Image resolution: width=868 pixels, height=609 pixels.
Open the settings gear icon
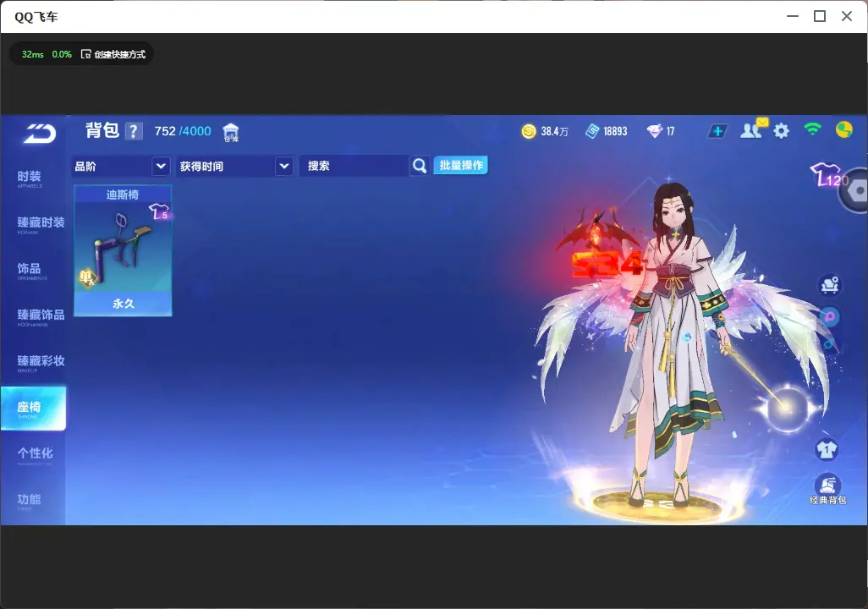[781, 131]
